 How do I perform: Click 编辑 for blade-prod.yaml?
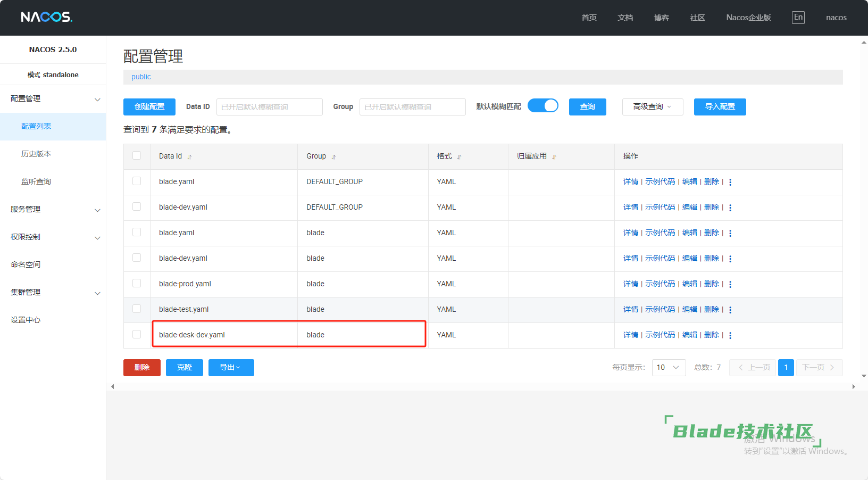point(690,284)
